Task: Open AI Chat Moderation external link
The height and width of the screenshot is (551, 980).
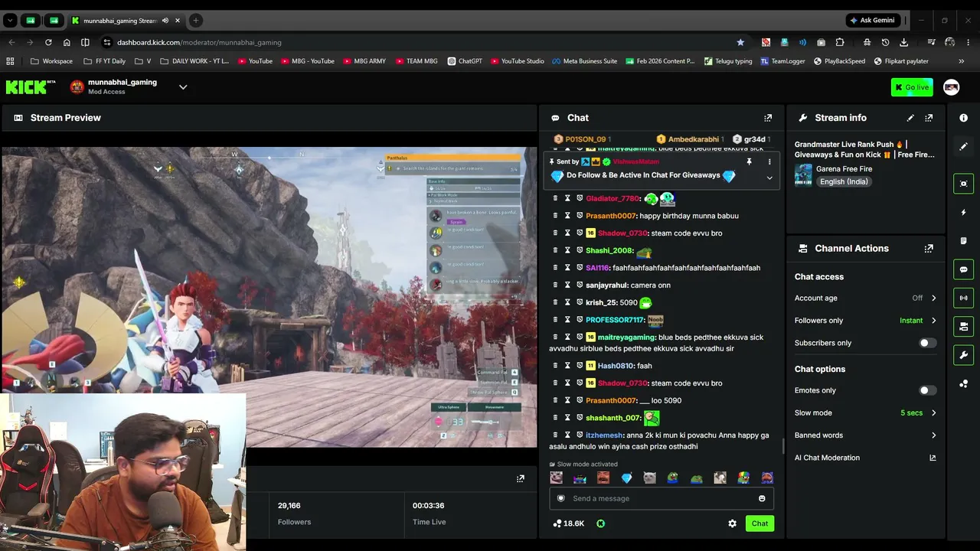Action: (x=933, y=458)
